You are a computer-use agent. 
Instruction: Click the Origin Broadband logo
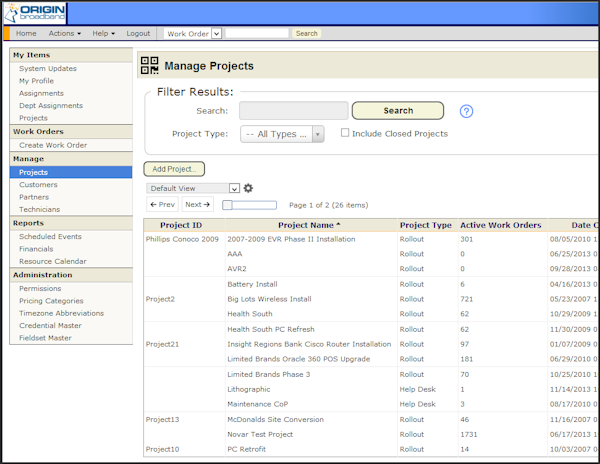click(x=34, y=13)
